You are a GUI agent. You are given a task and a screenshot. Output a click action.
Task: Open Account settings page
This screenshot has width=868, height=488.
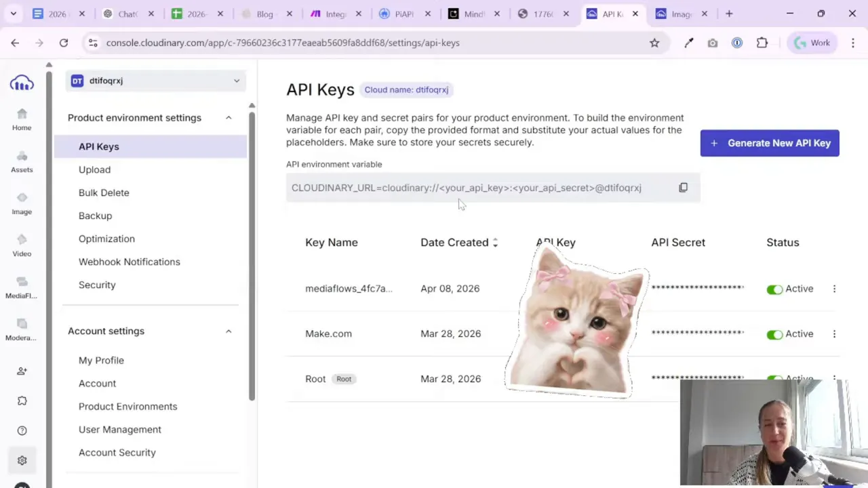(x=97, y=384)
